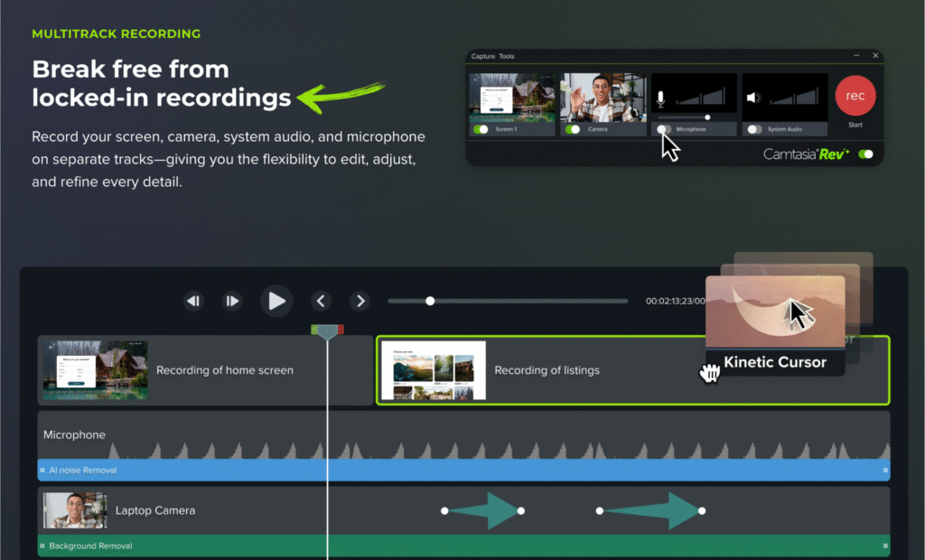The width and height of the screenshot is (925, 560).
Task: Click the step backward frame button
Action: tap(193, 301)
